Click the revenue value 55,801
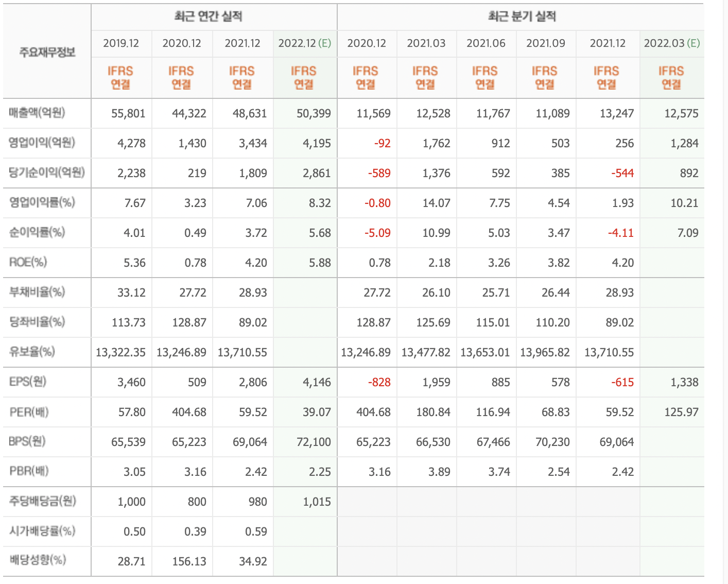Viewport: 728px width, 584px height. (x=128, y=113)
